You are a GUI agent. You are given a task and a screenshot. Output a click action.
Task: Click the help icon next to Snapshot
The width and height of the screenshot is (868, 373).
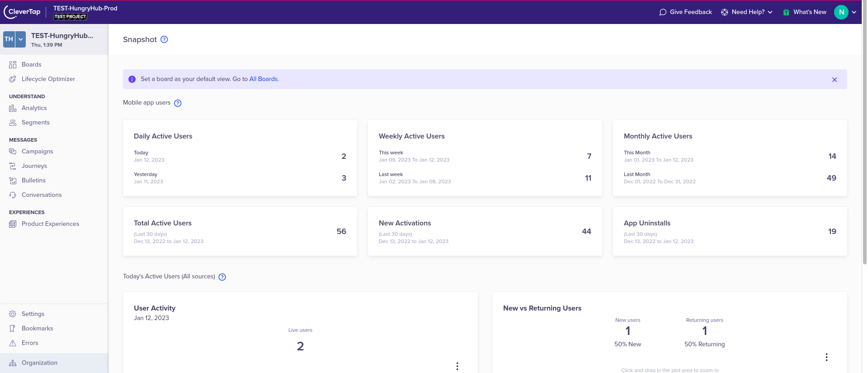click(164, 39)
